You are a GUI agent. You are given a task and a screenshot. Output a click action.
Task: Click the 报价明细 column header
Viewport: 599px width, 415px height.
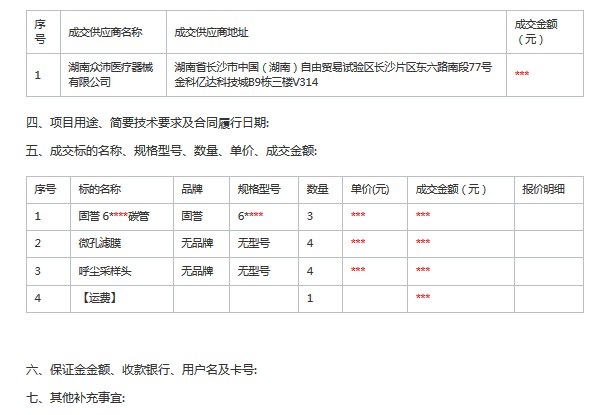pos(543,189)
